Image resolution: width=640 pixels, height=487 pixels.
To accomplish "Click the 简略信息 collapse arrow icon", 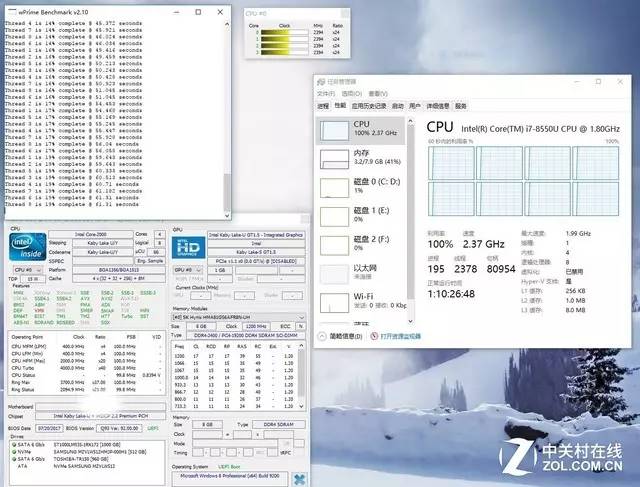I will [322, 336].
